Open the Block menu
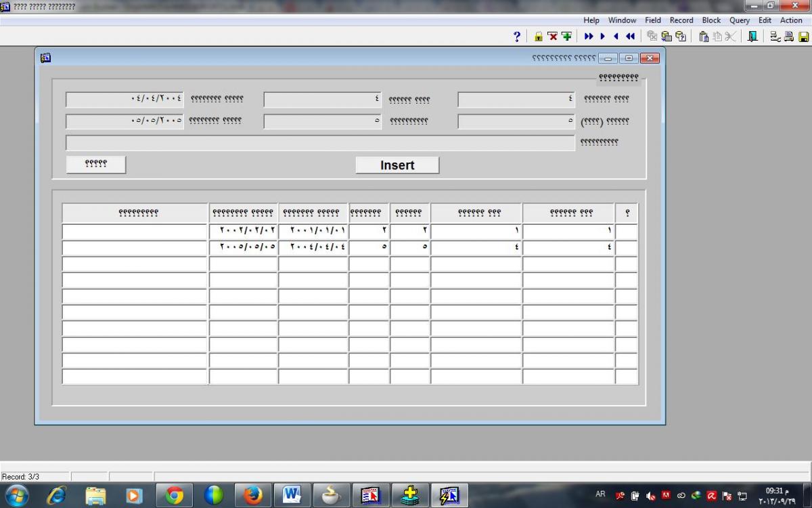812x508 pixels. click(x=711, y=20)
